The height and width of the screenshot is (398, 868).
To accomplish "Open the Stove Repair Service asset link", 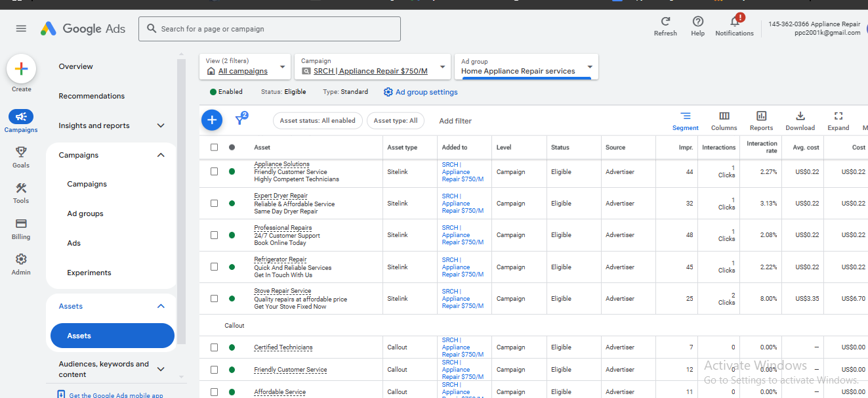I will 283,291.
